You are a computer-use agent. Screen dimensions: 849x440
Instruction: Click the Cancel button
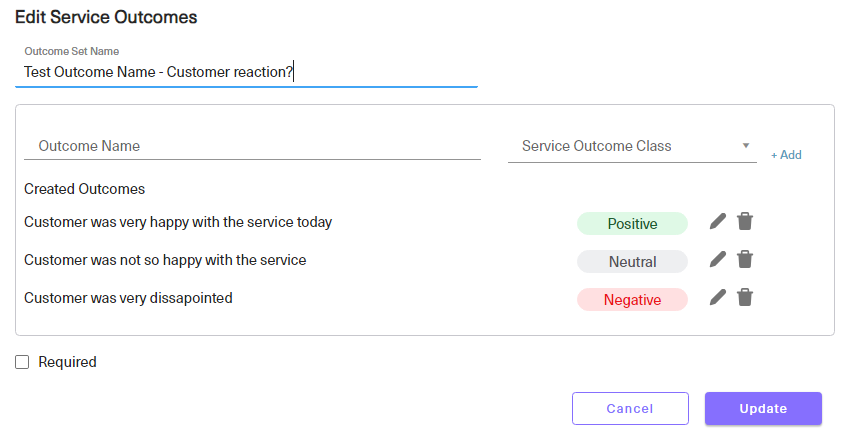(630, 409)
